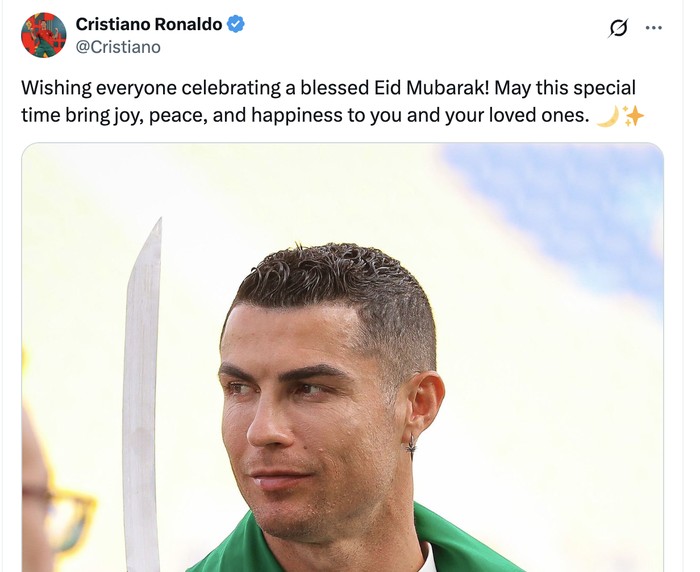Viewport: 700px width, 572px height.
Task: Click the sparkles emoji after the moon
Action: tap(633, 116)
